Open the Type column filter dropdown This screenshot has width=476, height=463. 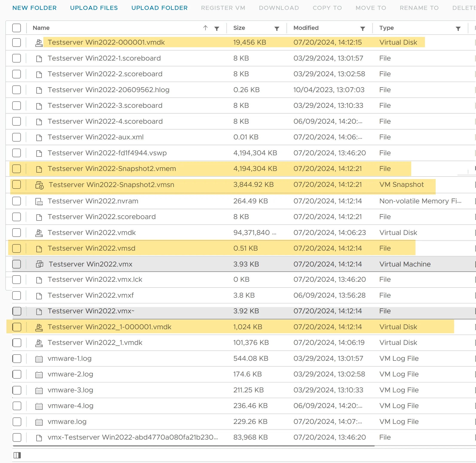coord(458,28)
